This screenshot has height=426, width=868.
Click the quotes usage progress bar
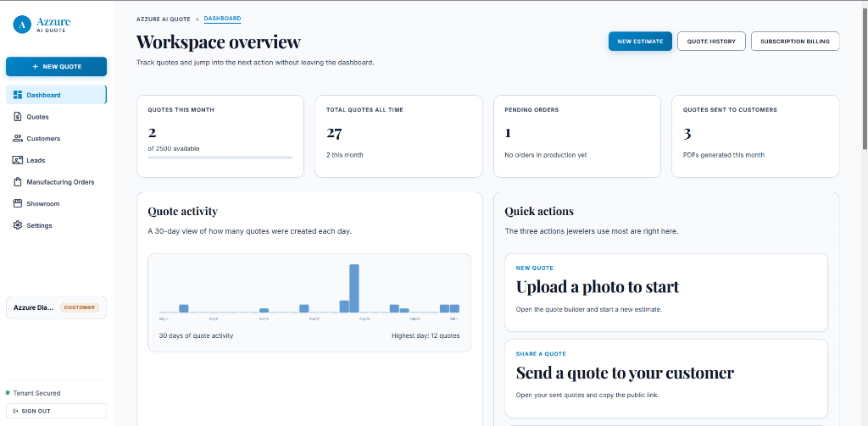click(220, 158)
